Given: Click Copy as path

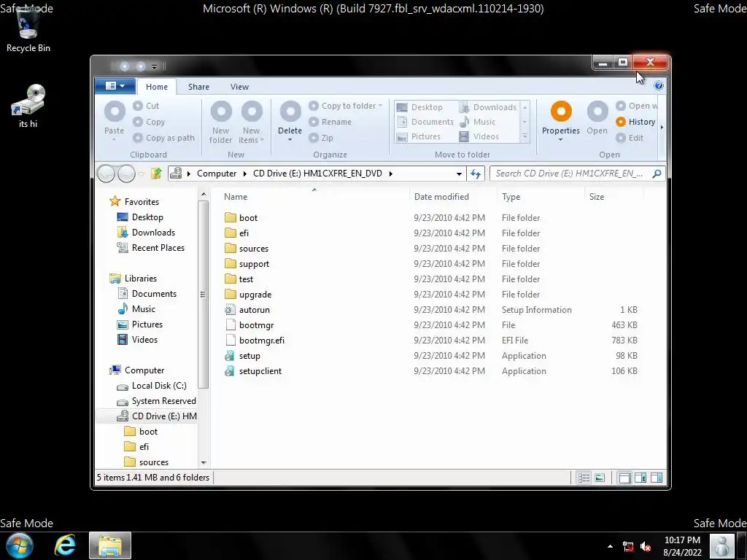Looking at the screenshot, I should coord(163,138).
